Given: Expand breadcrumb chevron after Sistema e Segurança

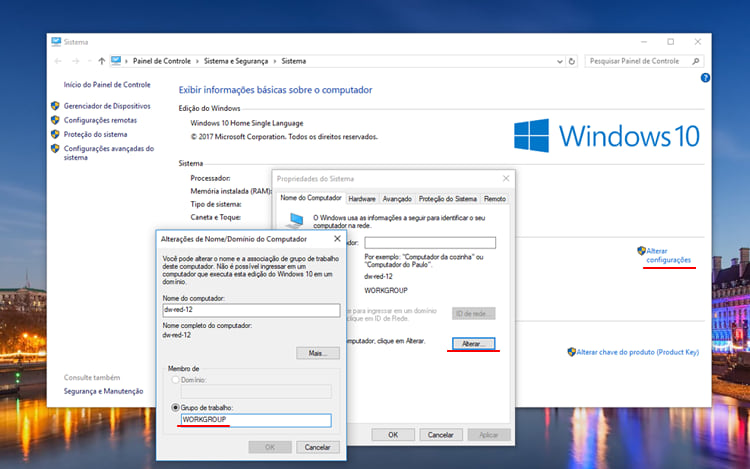Looking at the screenshot, I should (275, 61).
